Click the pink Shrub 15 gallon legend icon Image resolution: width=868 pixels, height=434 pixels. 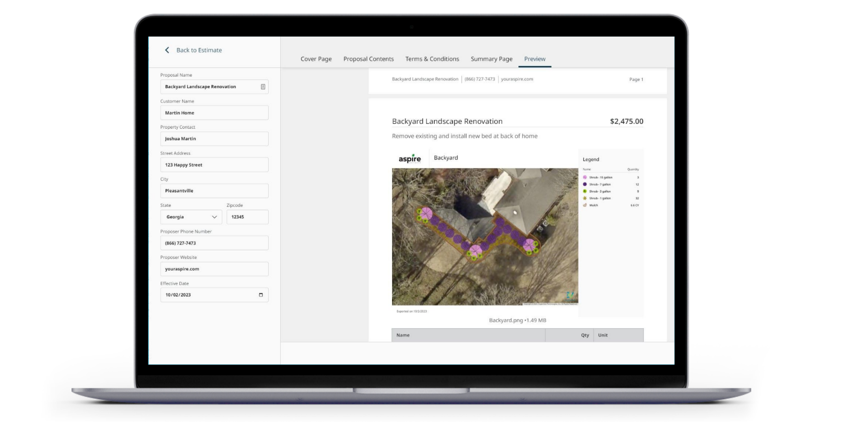pyautogui.click(x=585, y=177)
